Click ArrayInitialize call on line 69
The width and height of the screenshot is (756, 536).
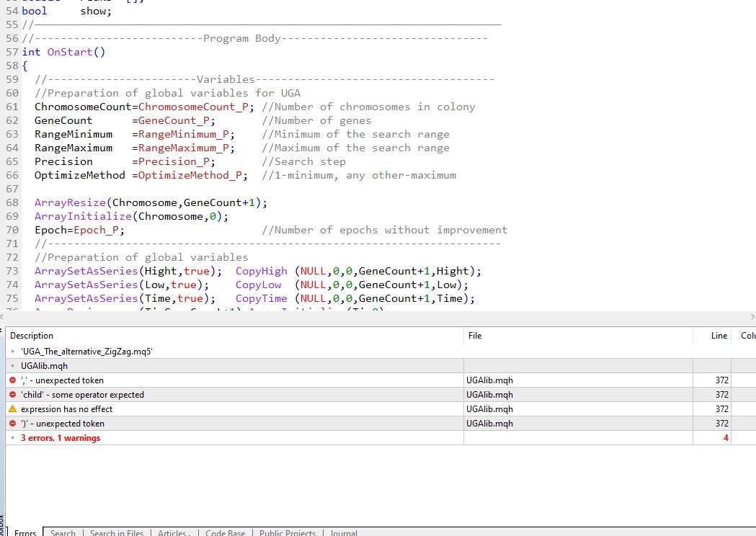(83, 216)
